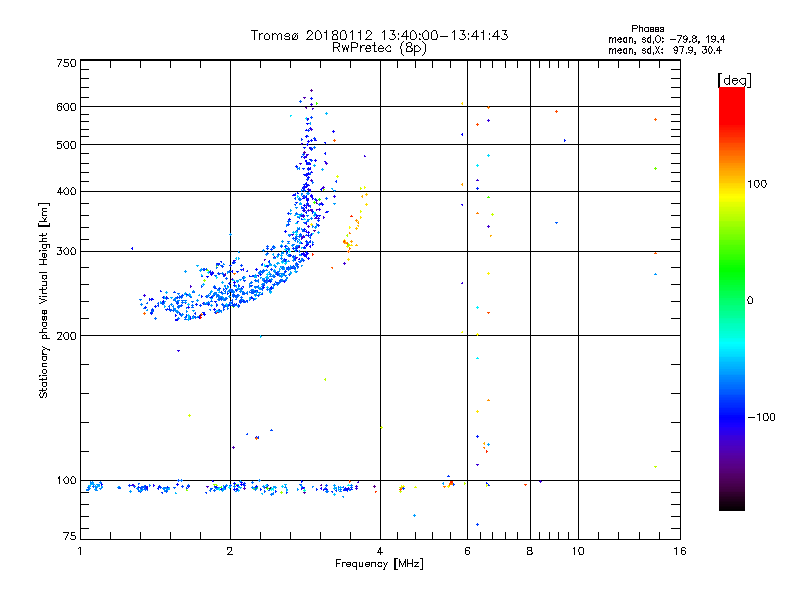
Task: Click the 'mean, sd,X: 97.9, 30.4' line
Action: coord(665,50)
